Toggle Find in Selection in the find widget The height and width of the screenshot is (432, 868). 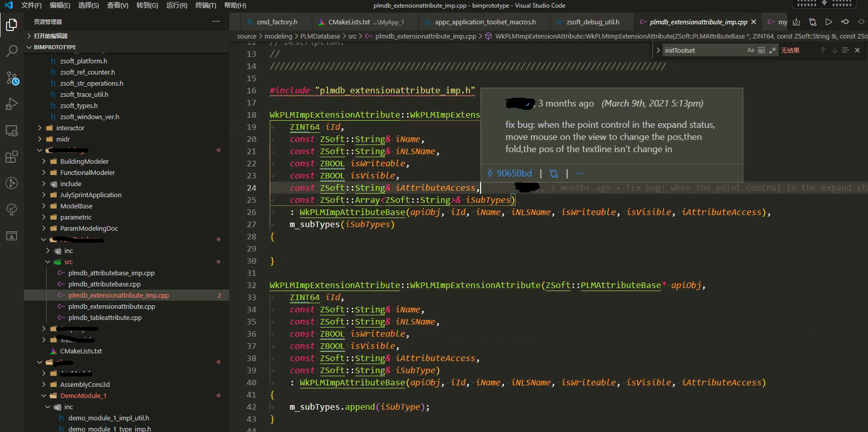click(x=845, y=50)
